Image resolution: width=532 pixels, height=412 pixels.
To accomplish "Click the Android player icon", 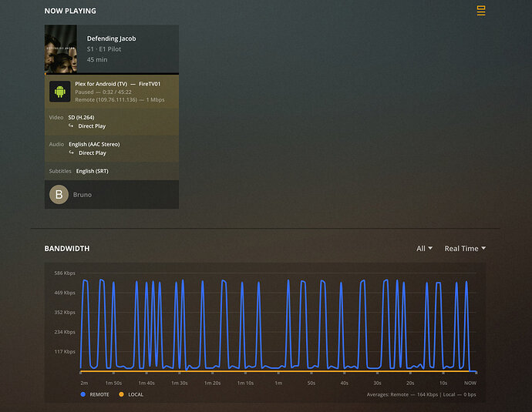I will (60, 92).
